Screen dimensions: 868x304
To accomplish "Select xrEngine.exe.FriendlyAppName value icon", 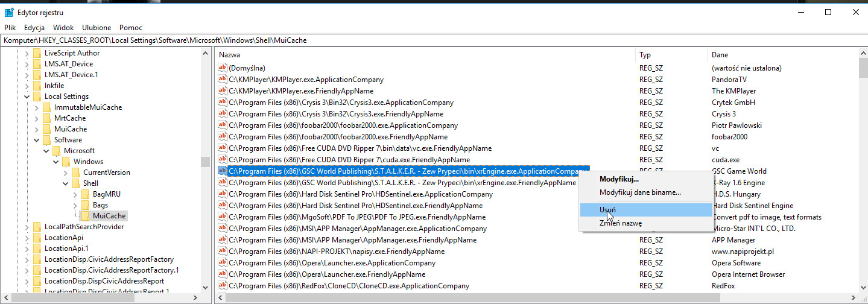I will (x=222, y=183).
